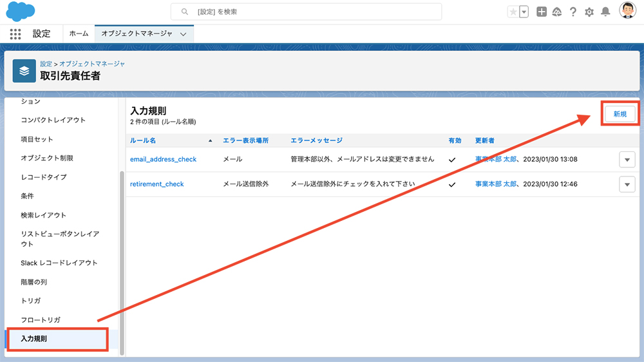Image resolution: width=644 pixels, height=362 pixels.
Task: Open the user profile avatar
Action: [x=627, y=11]
